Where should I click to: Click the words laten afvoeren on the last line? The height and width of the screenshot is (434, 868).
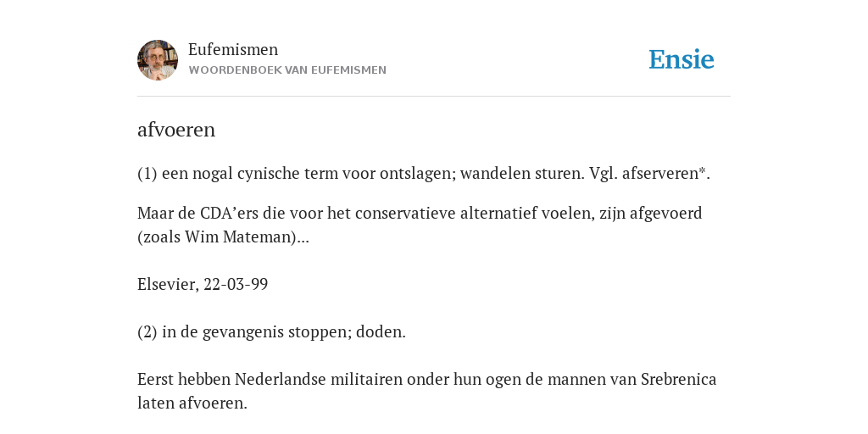[x=191, y=403]
